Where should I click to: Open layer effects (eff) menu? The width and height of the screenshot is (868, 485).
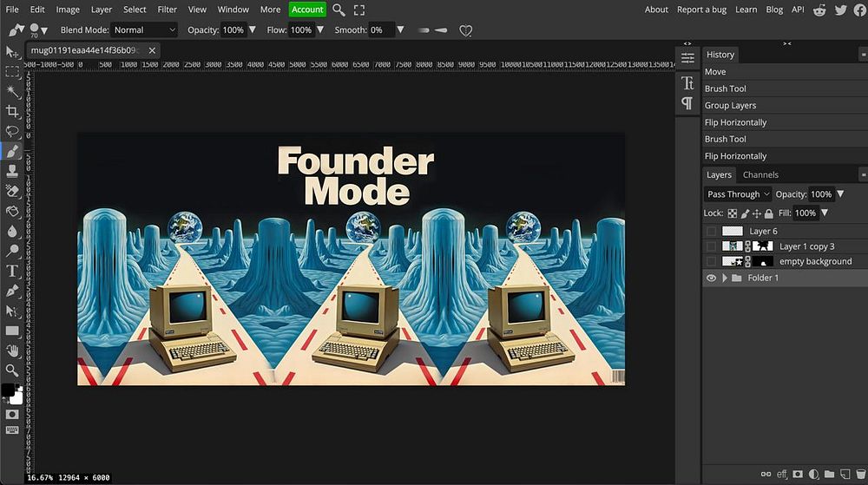coord(782,474)
